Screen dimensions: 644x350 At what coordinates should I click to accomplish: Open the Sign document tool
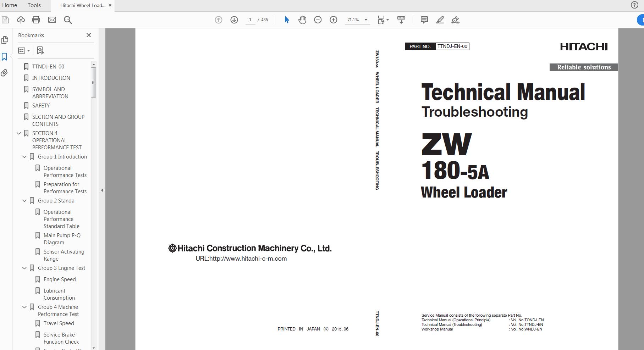[455, 20]
